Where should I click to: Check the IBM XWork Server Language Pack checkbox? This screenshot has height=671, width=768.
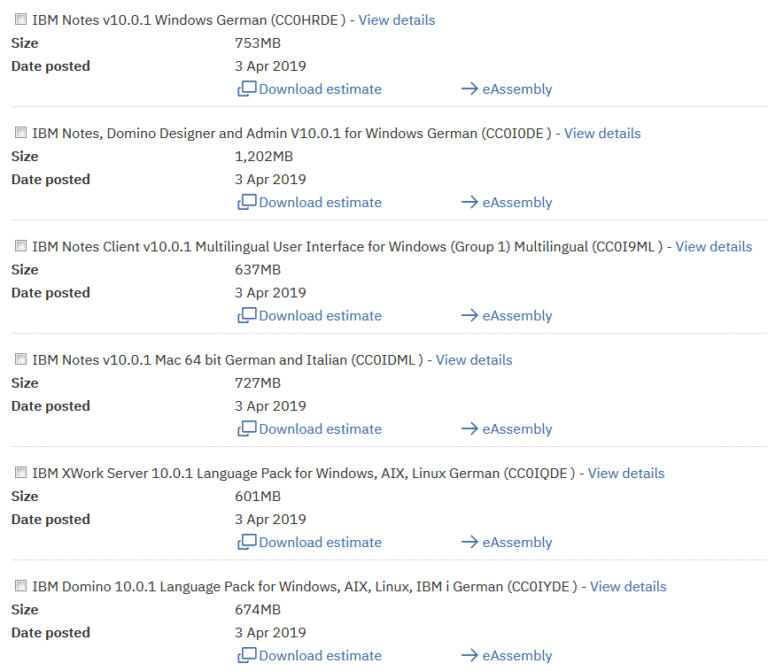click(x=21, y=472)
